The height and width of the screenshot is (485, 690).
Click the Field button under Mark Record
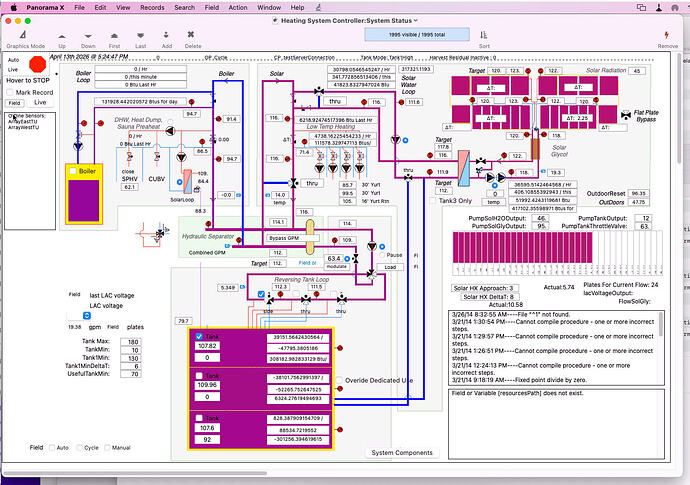coord(15,103)
